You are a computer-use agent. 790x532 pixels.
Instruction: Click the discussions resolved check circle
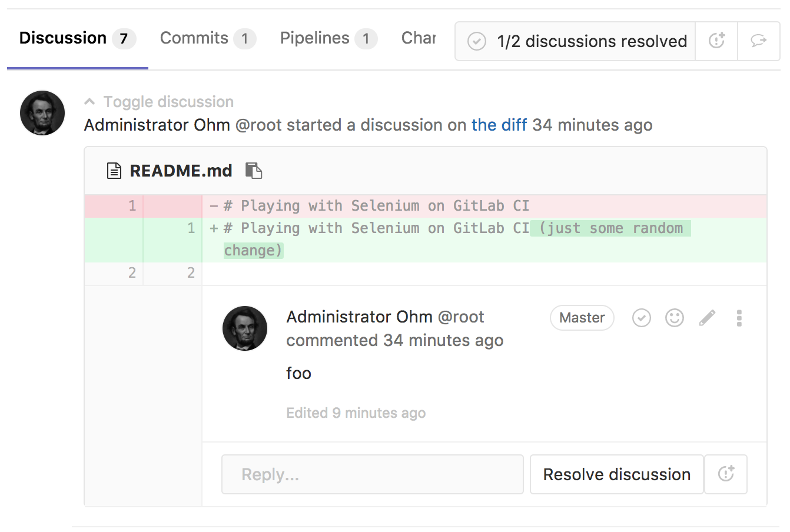pyautogui.click(x=476, y=41)
